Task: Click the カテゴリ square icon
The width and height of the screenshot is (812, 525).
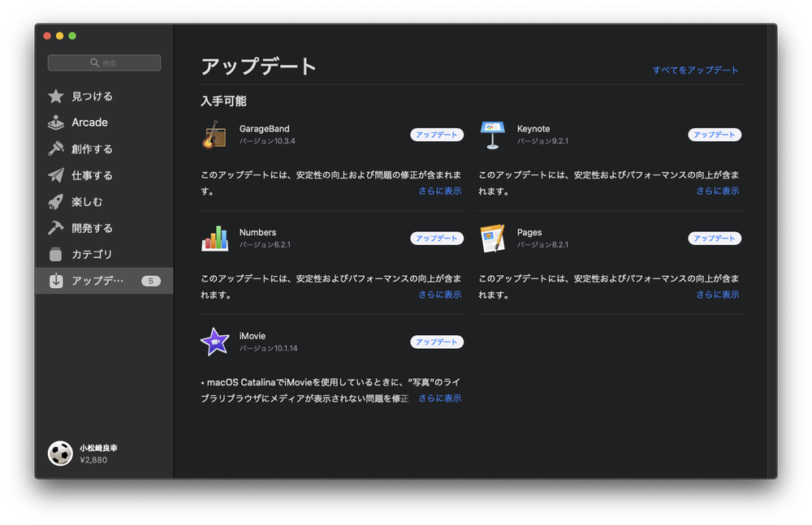Action: point(56,254)
